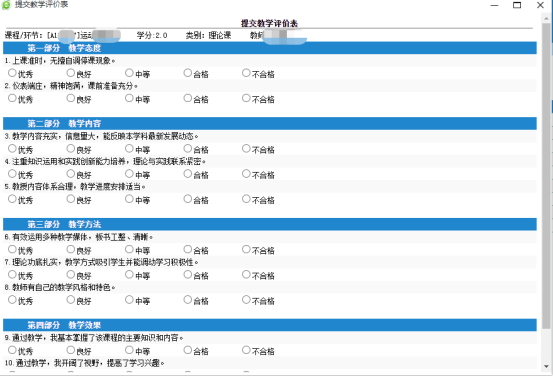Choose 合格 for question 2 仪表端庄

point(188,98)
